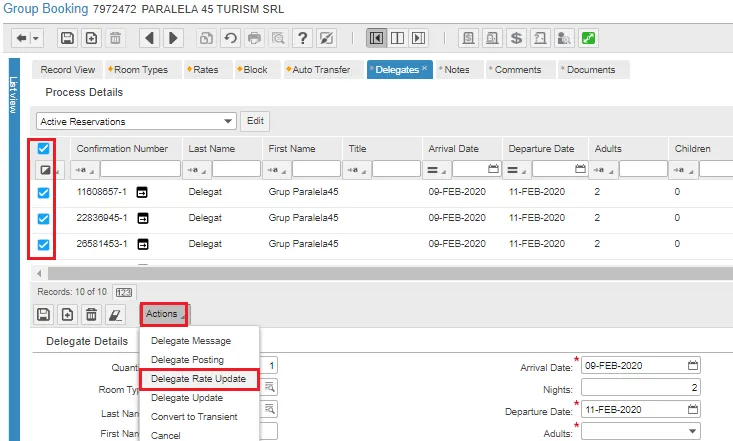Click the delete icon in delegates toolbar
The width and height of the screenshot is (733, 441).
(91, 314)
